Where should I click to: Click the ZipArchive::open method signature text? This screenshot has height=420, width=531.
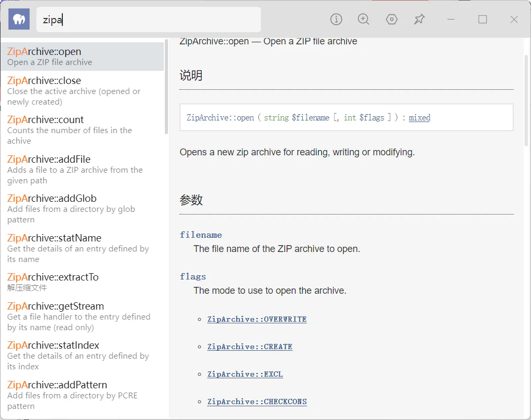[x=308, y=117]
